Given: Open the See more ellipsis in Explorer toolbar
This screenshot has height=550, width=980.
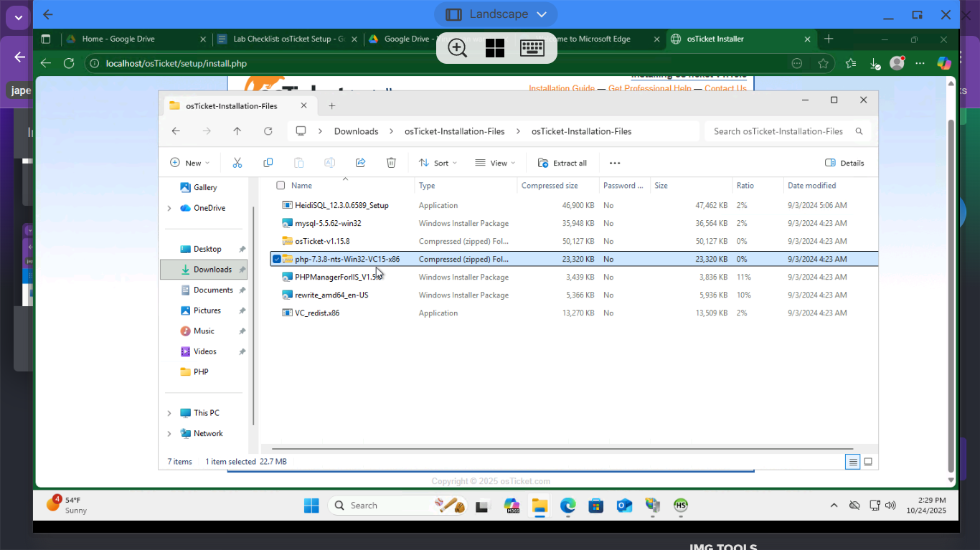Looking at the screenshot, I should [x=615, y=163].
